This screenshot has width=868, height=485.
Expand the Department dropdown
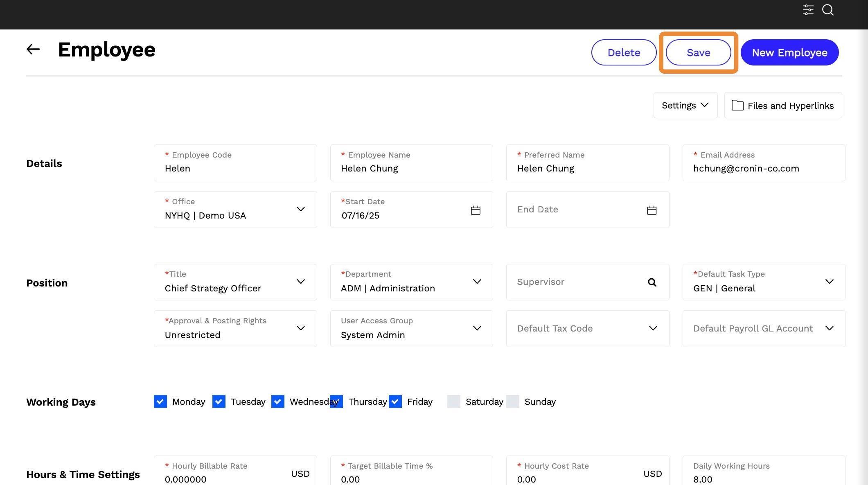(412, 282)
